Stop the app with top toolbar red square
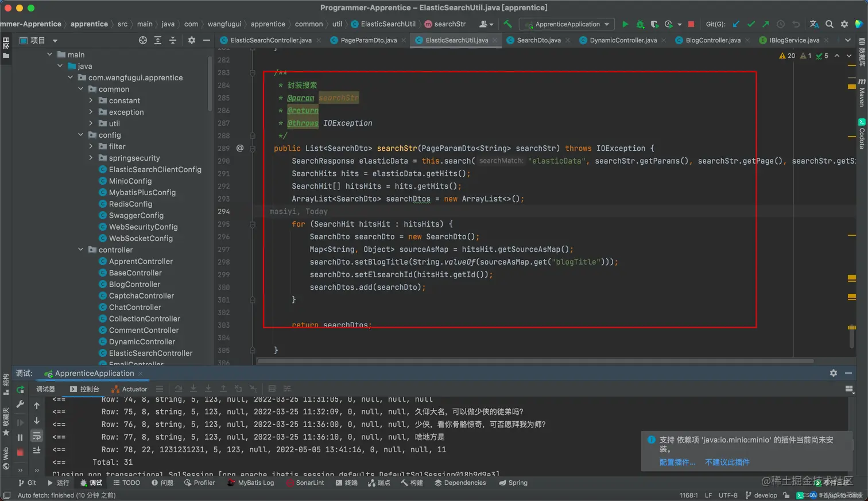The image size is (868, 501). (x=691, y=24)
